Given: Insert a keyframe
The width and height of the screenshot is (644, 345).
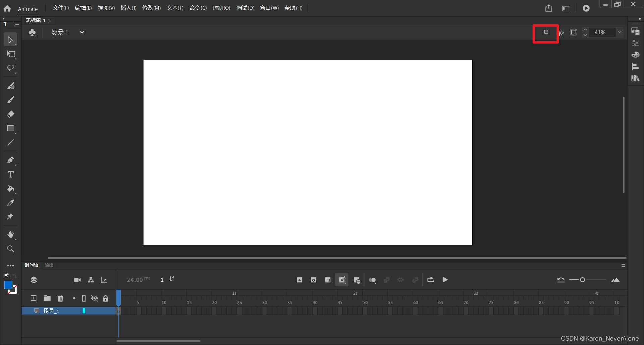Looking at the screenshot, I should (x=300, y=280).
